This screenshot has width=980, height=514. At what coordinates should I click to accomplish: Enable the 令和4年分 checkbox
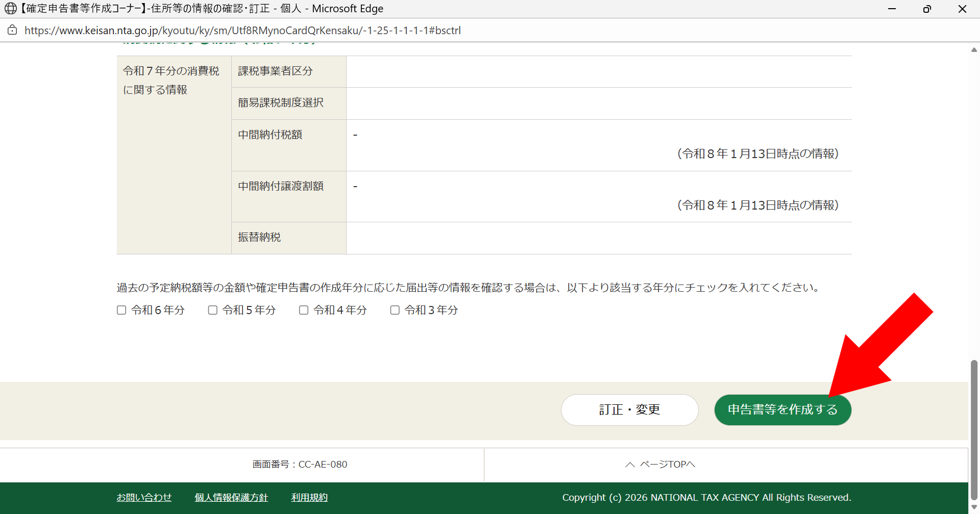[x=304, y=310]
